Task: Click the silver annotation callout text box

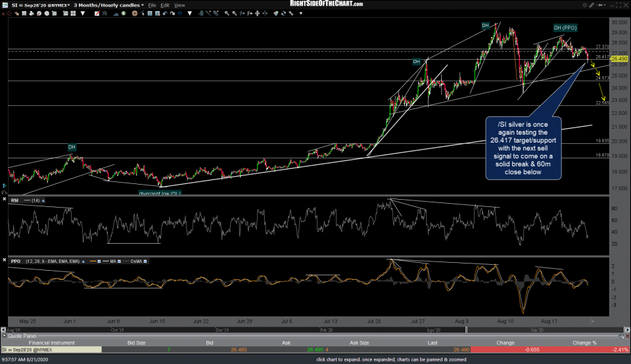Action: point(523,148)
